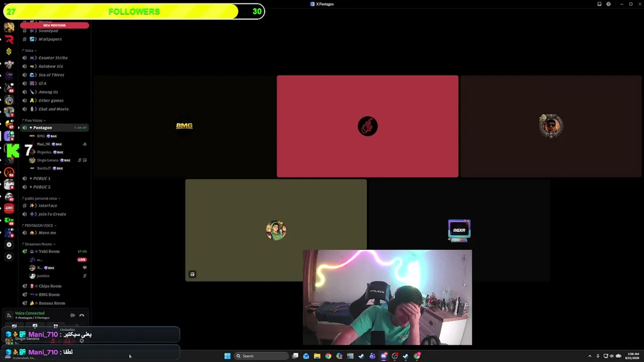This screenshot has width=644, height=362.
Task: Open the Help icon in Discord title bar
Action: (x=608, y=4)
